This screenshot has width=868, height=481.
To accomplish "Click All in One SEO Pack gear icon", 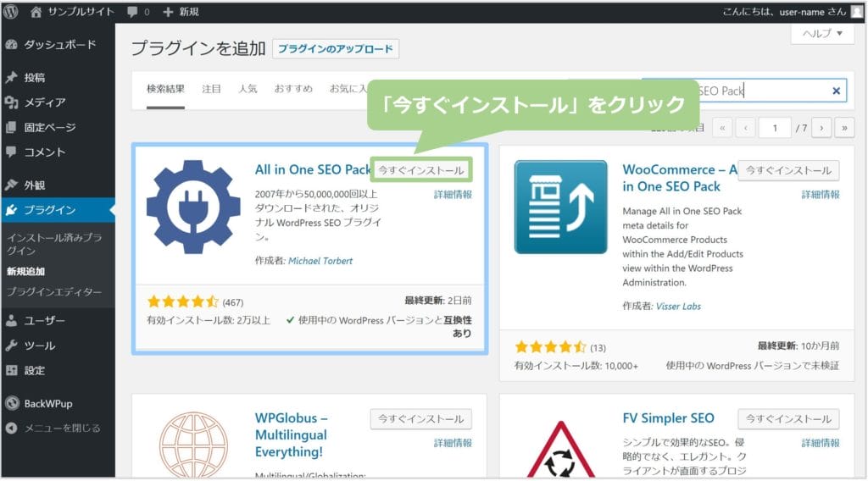I will [193, 207].
